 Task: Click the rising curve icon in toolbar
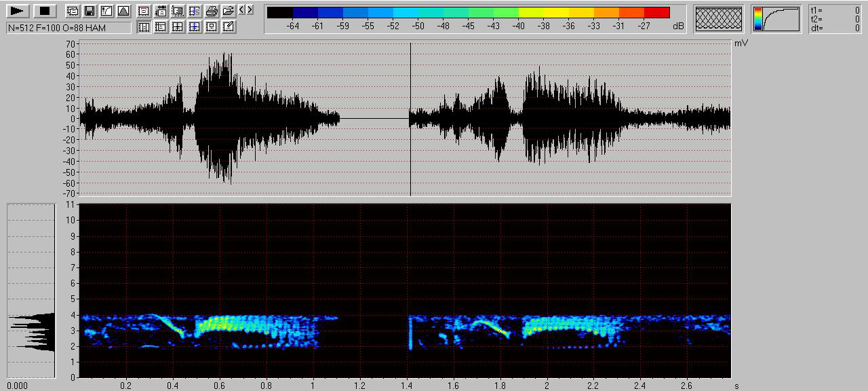[x=106, y=11]
